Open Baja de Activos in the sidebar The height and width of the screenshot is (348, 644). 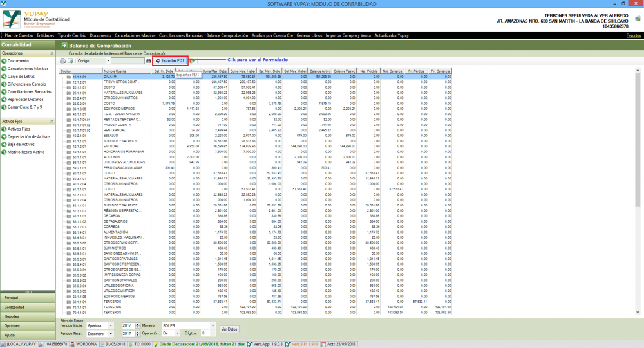coord(18,145)
